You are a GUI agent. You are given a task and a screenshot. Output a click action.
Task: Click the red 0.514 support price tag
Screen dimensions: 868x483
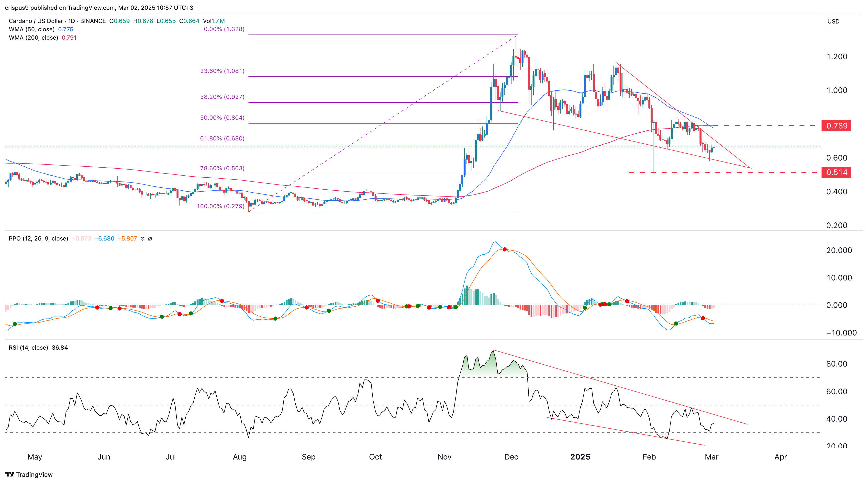pos(836,172)
